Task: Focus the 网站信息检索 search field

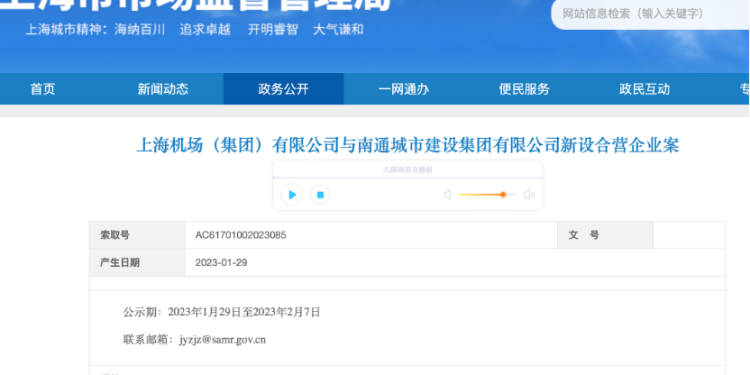Action: coord(651,14)
